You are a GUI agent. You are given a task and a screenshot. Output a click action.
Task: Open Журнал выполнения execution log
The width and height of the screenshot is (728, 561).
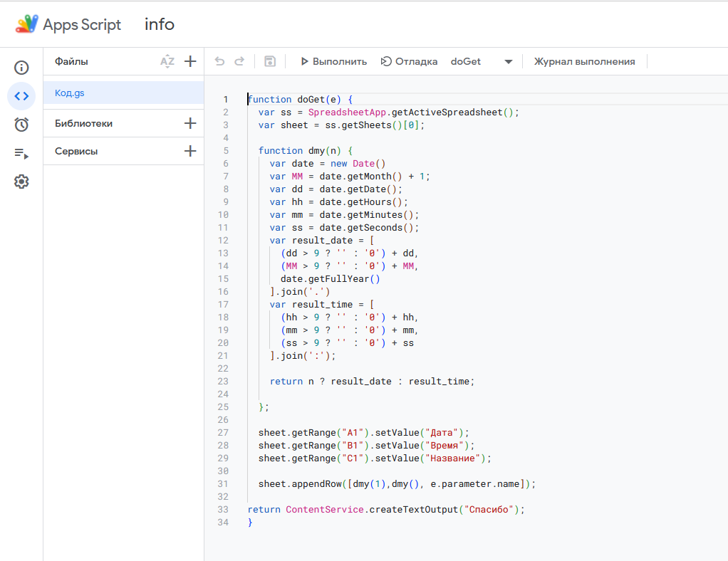click(x=584, y=62)
